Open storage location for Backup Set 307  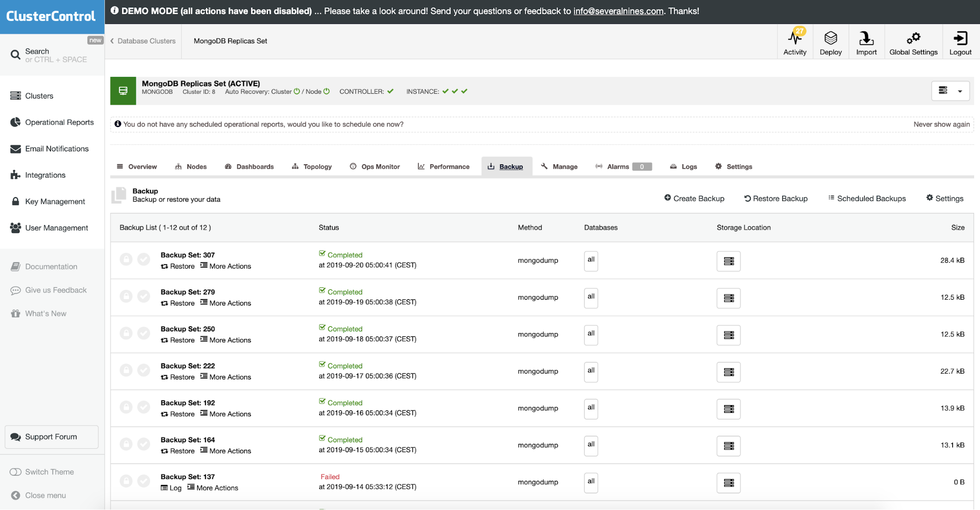coord(729,261)
